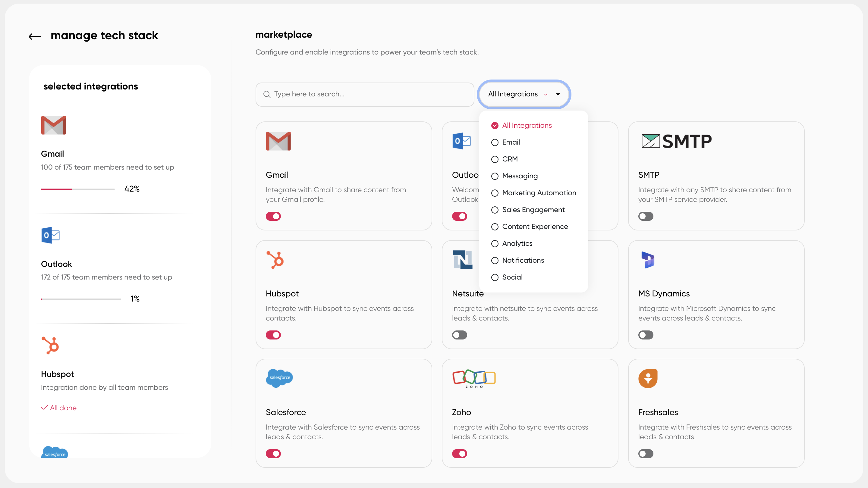The height and width of the screenshot is (488, 868).
Task: Click the SMTP logo on marketplace card
Action: pos(677,141)
